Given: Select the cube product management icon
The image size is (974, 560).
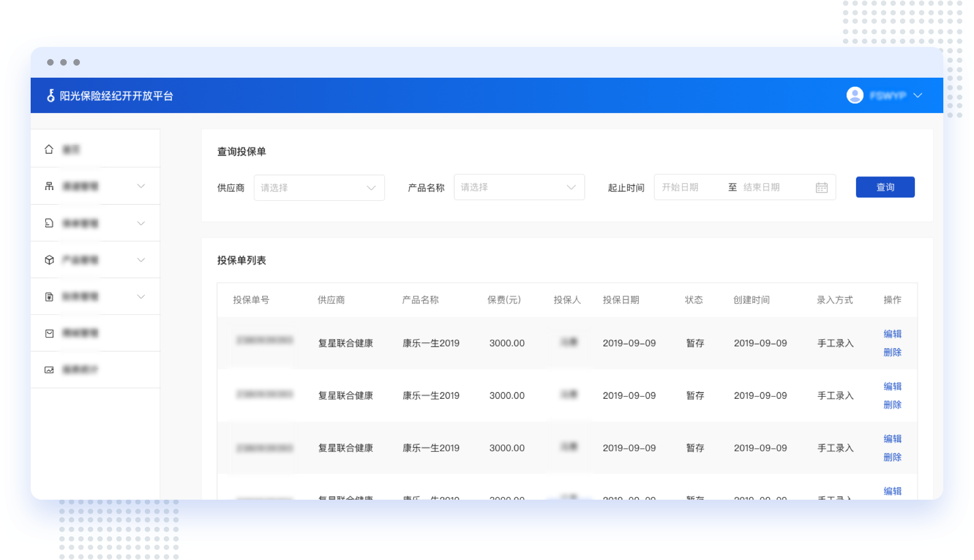Looking at the screenshot, I should click(49, 260).
